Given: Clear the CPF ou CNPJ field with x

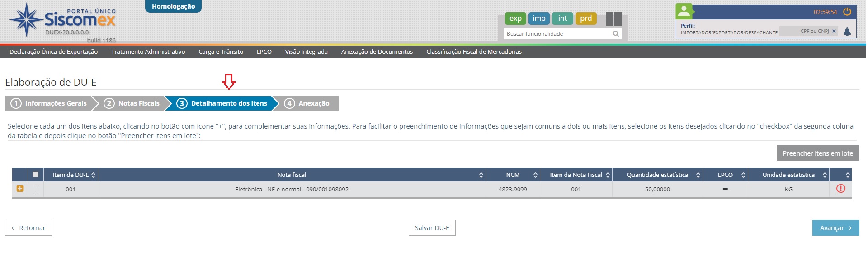Looking at the screenshot, I should pyautogui.click(x=834, y=32).
